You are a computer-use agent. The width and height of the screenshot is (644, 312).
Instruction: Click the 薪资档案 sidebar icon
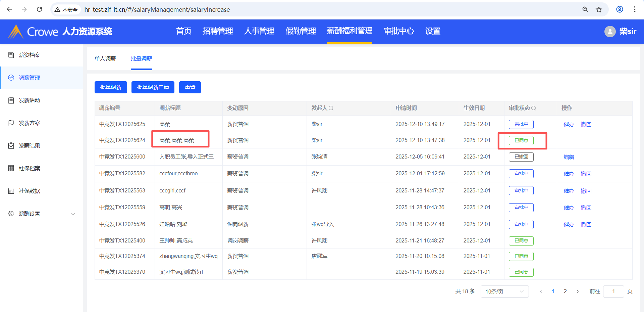[11, 55]
